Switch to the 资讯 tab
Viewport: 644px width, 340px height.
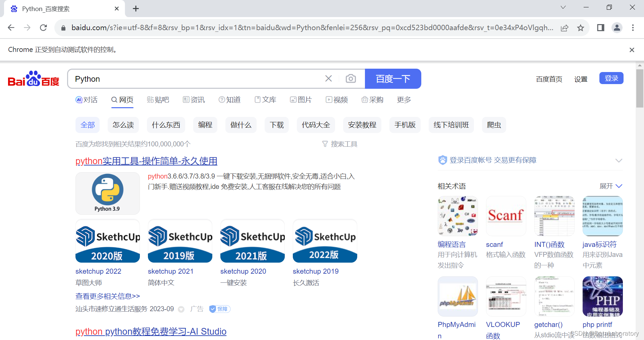tap(194, 100)
